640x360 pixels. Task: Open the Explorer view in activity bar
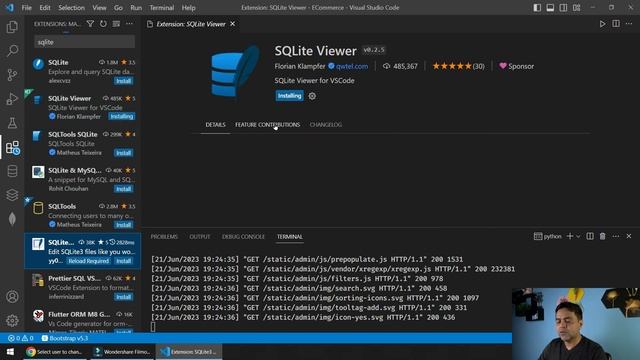click(12, 27)
